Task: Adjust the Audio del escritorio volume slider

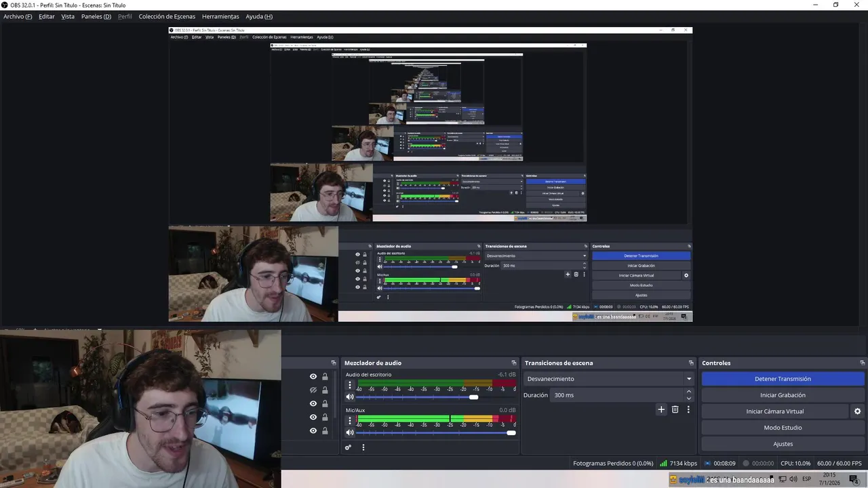Action: 473,397
